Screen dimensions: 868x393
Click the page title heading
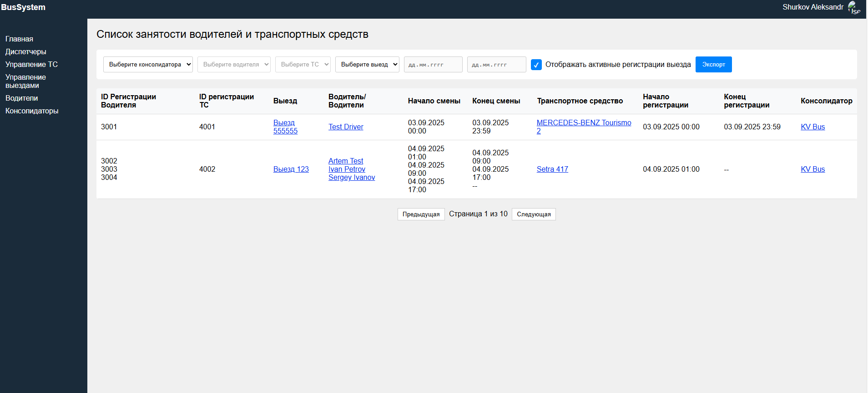[x=232, y=35]
